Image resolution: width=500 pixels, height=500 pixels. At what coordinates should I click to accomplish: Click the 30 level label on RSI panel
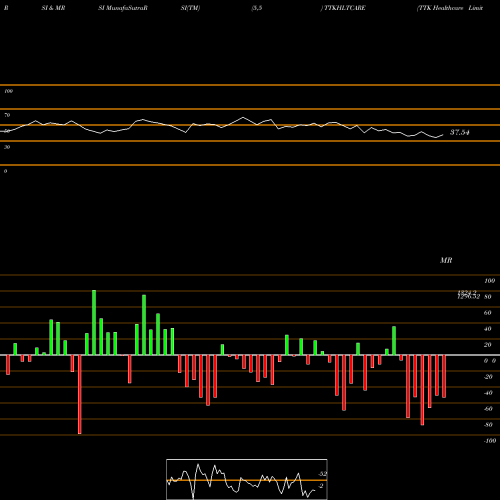coord(7,147)
